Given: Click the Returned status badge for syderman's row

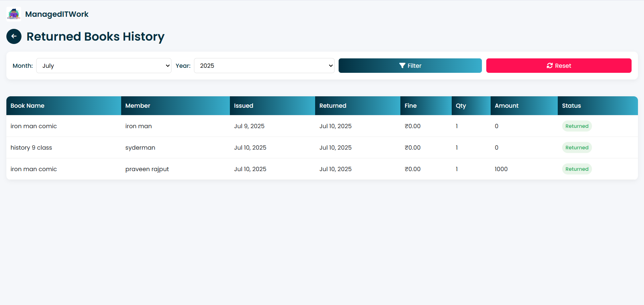Looking at the screenshot, I should click(577, 147).
